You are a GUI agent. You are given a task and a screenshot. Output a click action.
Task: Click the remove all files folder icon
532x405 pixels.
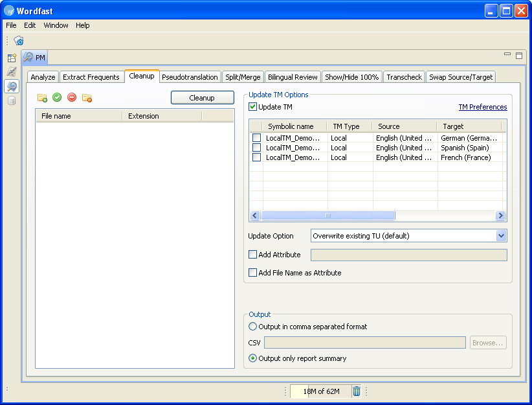[x=87, y=98]
